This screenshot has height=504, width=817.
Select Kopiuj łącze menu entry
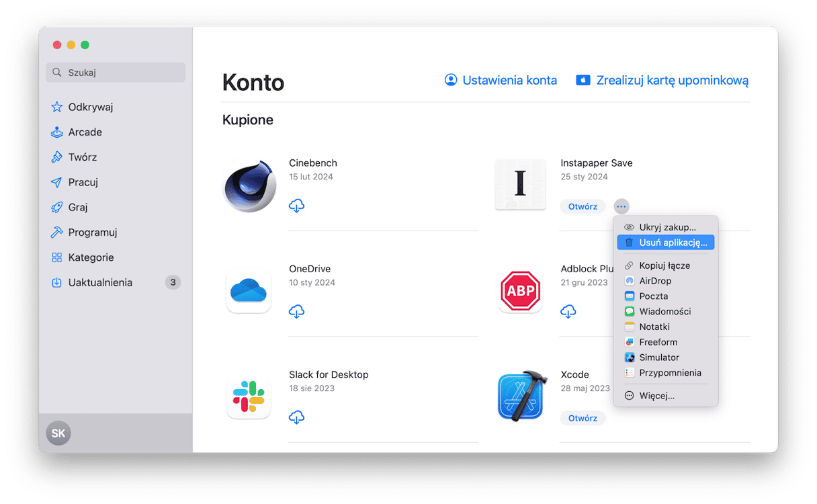(666, 265)
